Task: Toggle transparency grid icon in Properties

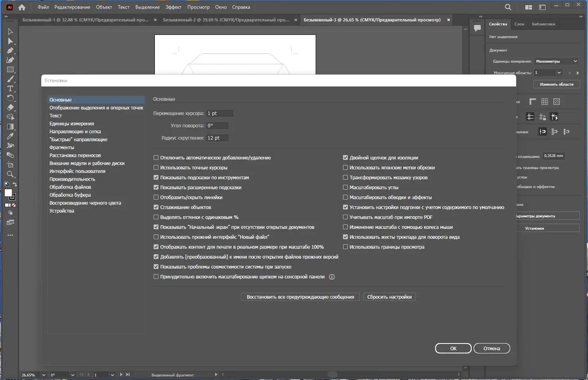Action: 557,102
